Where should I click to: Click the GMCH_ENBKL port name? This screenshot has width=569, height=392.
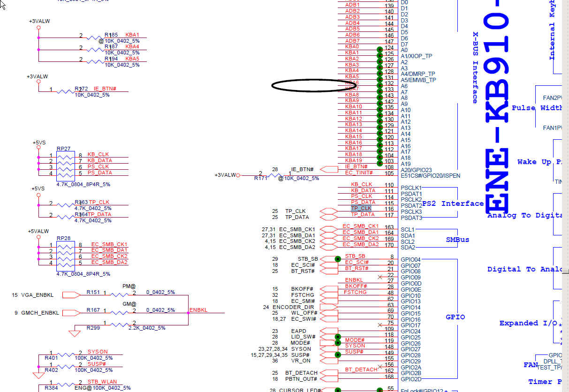[x=40, y=313]
